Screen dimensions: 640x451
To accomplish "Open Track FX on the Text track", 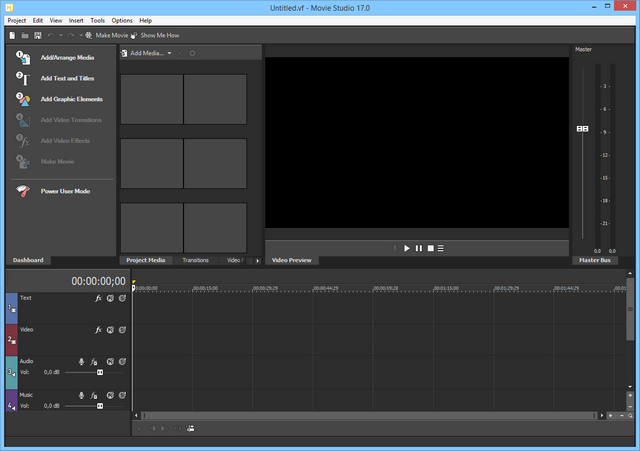I will [x=98, y=298].
